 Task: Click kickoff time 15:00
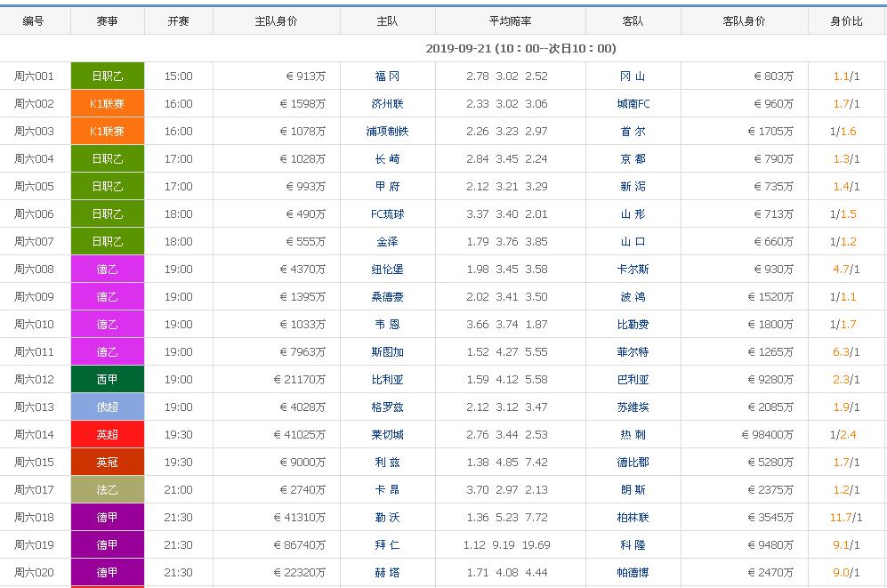(x=178, y=77)
